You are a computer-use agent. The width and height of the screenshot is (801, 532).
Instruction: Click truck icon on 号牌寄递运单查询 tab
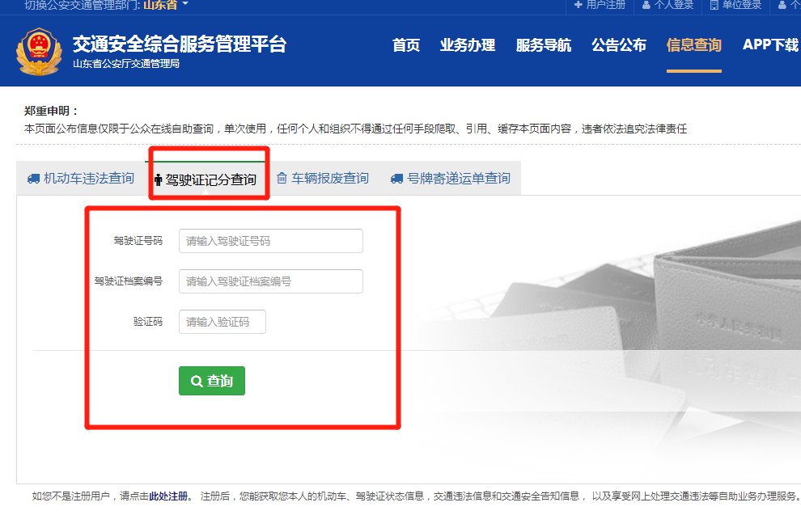tap(396, 179)
